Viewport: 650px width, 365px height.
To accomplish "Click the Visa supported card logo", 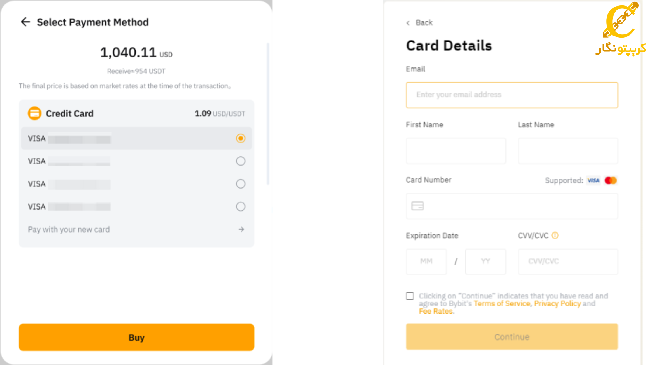I will [x=593, y=180].
